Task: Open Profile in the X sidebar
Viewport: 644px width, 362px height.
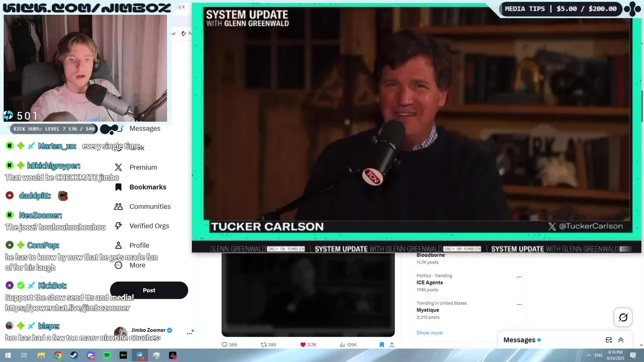Action: point(139,245)
